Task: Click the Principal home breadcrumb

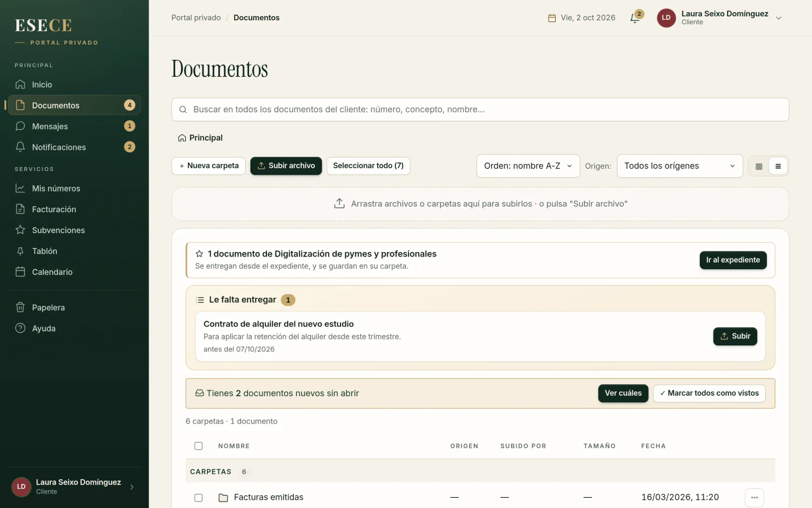Action: [x=200, y=138]
